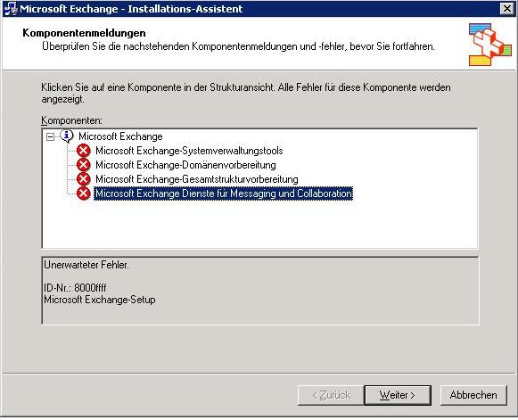Click the info icon beside Microsoft Exchange
Image resolution: width=518 pixels, height=420 pixels.
click(x=67, y=136)
